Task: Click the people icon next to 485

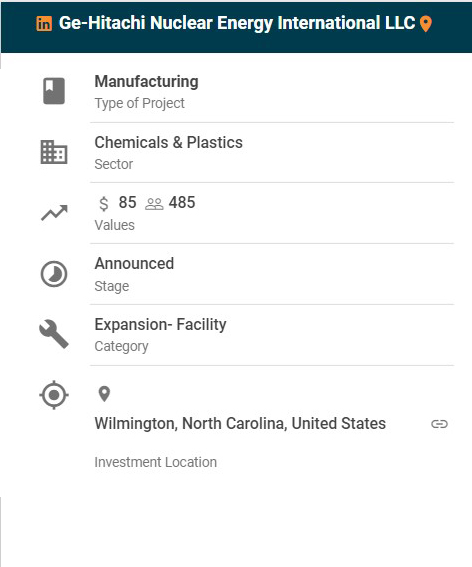Action: pos(154,204)
